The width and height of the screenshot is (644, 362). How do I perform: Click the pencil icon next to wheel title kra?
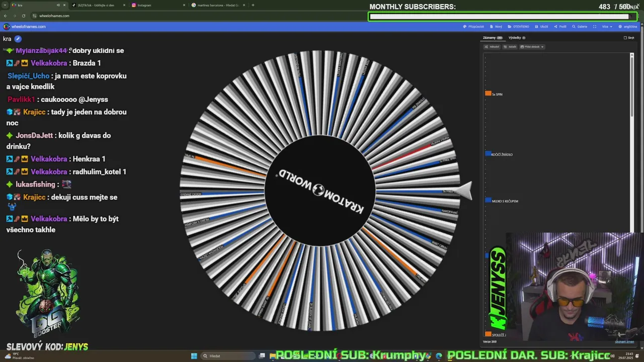[18, 39]
